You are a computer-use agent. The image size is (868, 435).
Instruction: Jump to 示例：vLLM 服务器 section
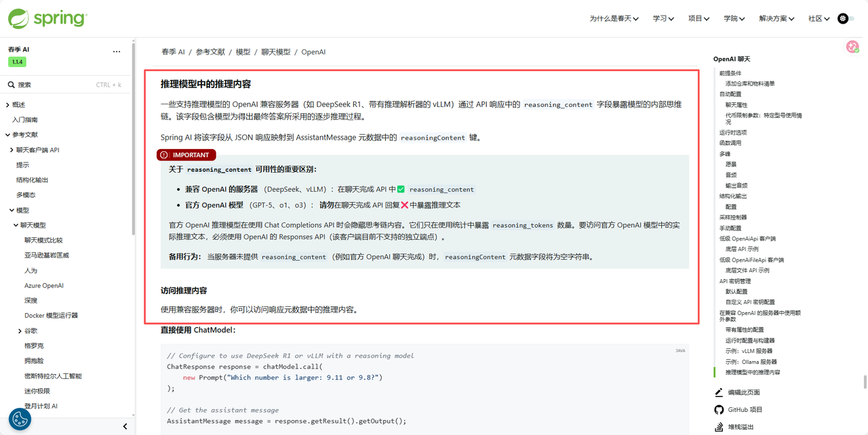749,351
